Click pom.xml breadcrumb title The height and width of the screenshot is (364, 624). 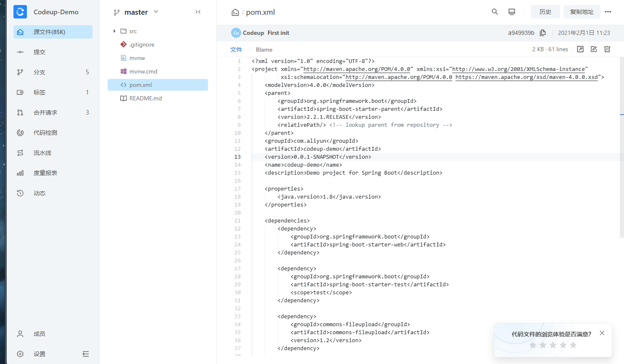point(261,12)
